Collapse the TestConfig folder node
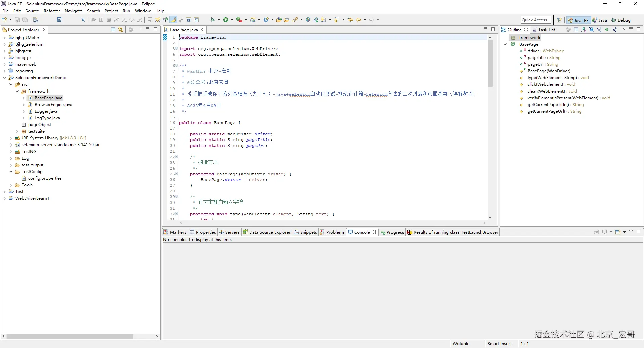 11,172
